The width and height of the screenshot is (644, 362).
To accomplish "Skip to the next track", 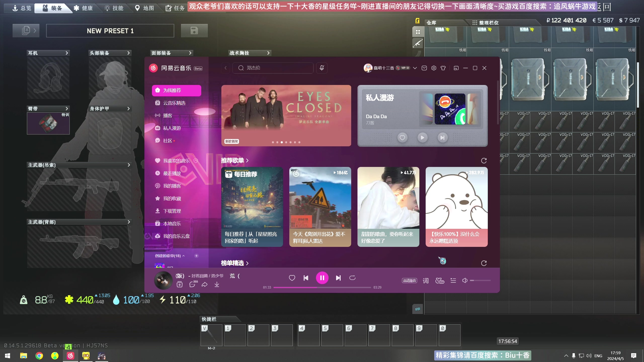I will pos(338,278).
